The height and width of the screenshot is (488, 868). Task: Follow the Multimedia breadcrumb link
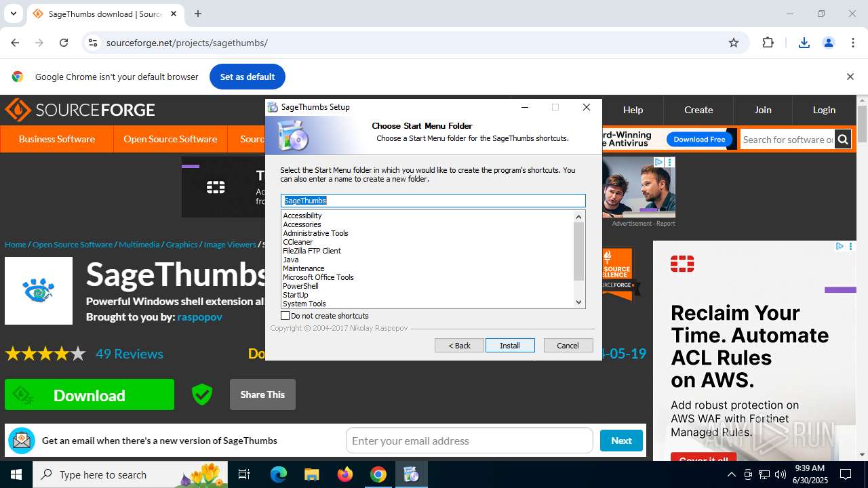point(139,245)
